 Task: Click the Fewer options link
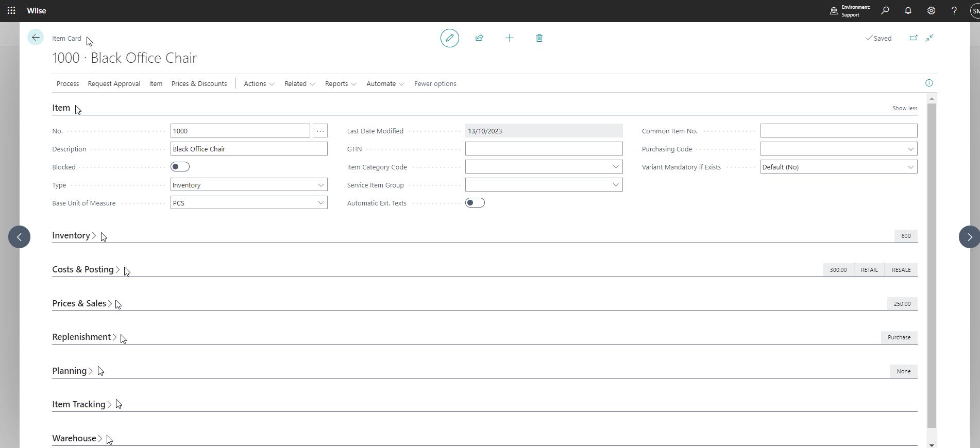pos(435,84)
